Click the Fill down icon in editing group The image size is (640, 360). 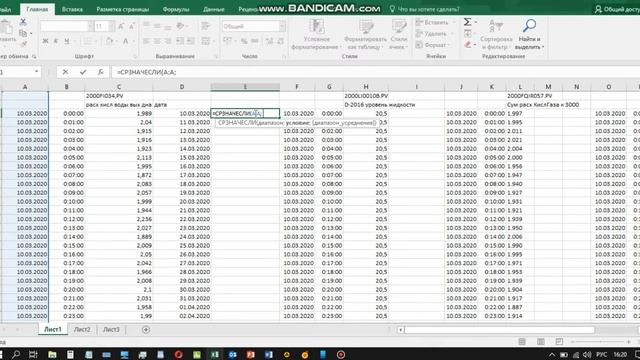point(468,33)
